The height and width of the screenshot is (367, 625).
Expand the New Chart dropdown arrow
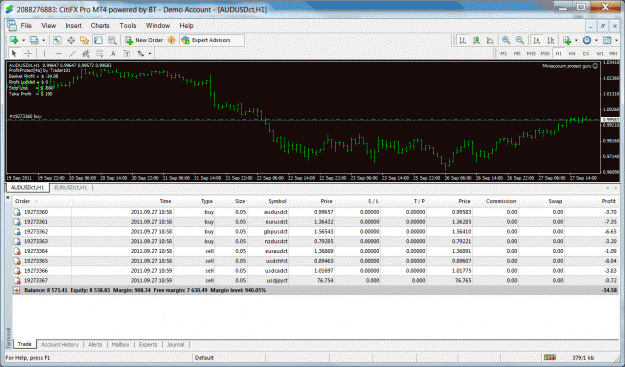coord(23,40)
